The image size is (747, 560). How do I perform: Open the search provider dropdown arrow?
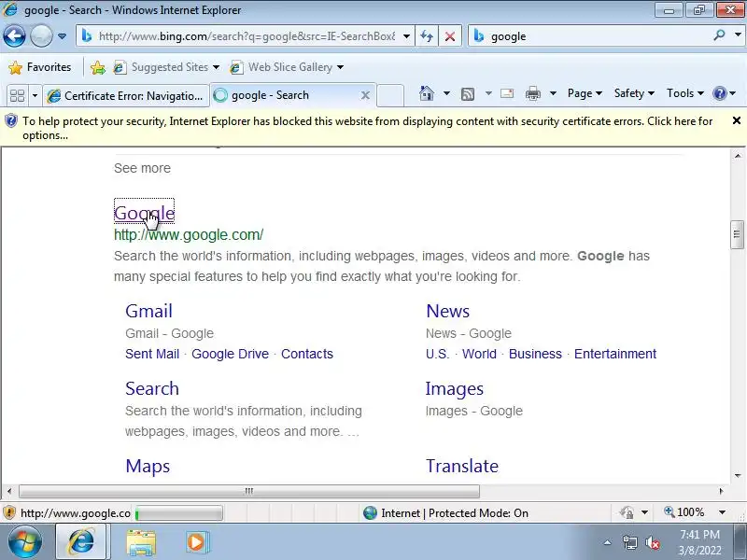(738, 35)
